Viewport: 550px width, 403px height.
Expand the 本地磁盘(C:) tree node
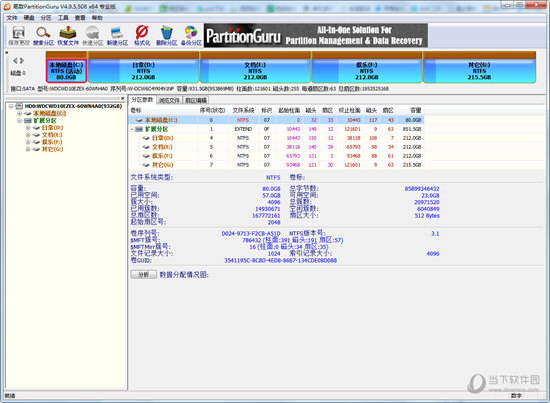[x=20, y=113]
